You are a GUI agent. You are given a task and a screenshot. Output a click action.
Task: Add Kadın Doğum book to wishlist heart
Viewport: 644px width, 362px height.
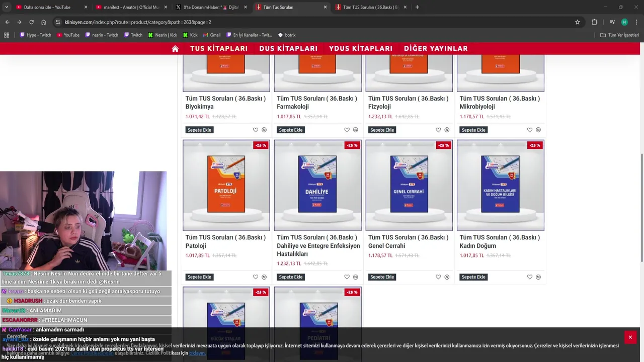(x=530, y=277)
